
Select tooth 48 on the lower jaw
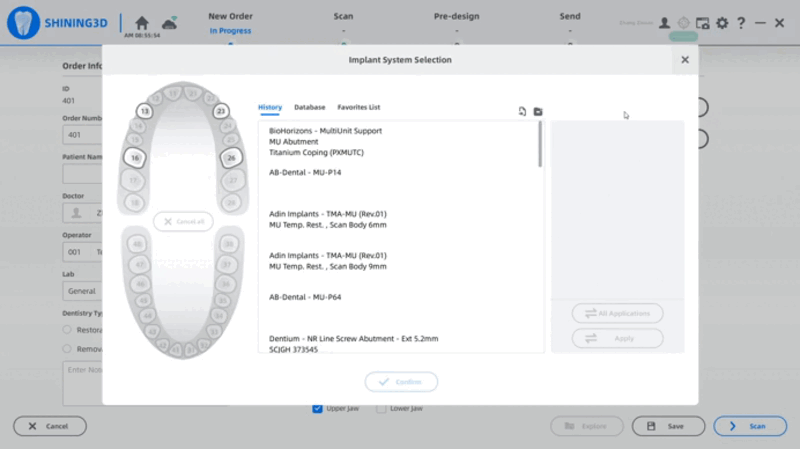(137, 244)
